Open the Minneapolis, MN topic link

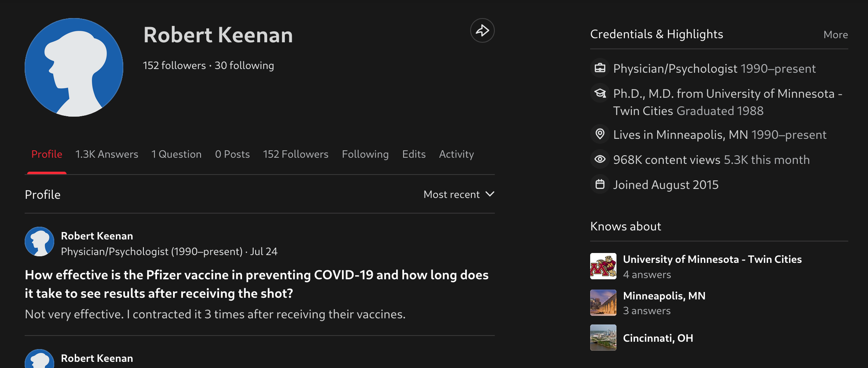[x=664, y=296]
